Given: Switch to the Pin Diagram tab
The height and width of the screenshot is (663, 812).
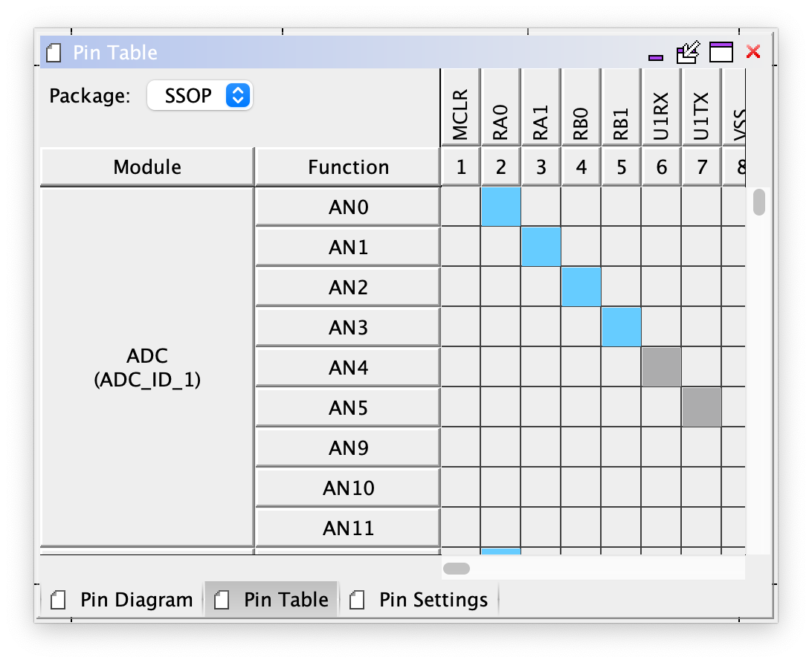Looking at the screenshot, I should point(123,600).
